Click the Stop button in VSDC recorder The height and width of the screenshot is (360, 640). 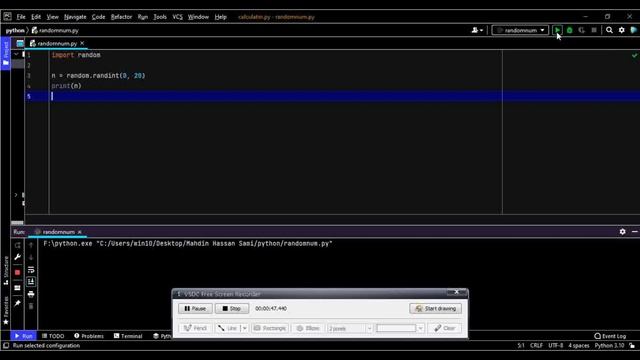(232, 308)
